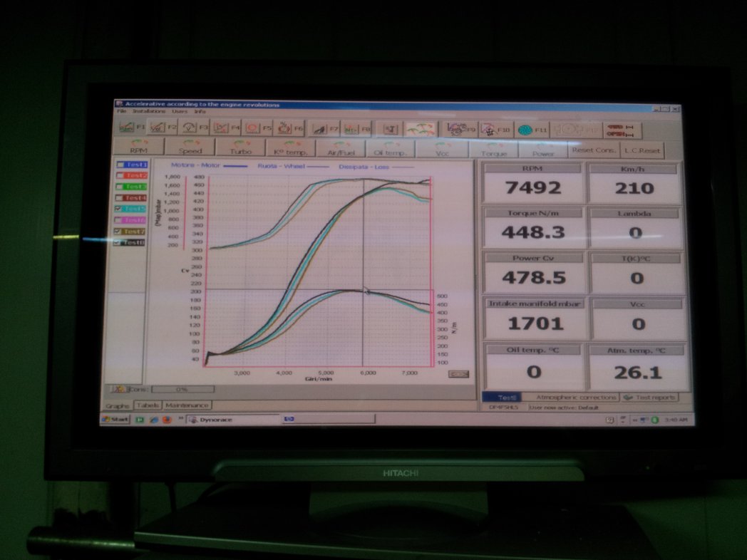Click the F11 teal globe icon

[525, 130]
